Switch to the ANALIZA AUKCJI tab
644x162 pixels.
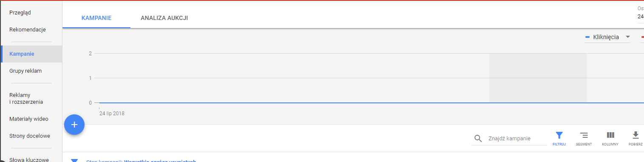[164, 18]
